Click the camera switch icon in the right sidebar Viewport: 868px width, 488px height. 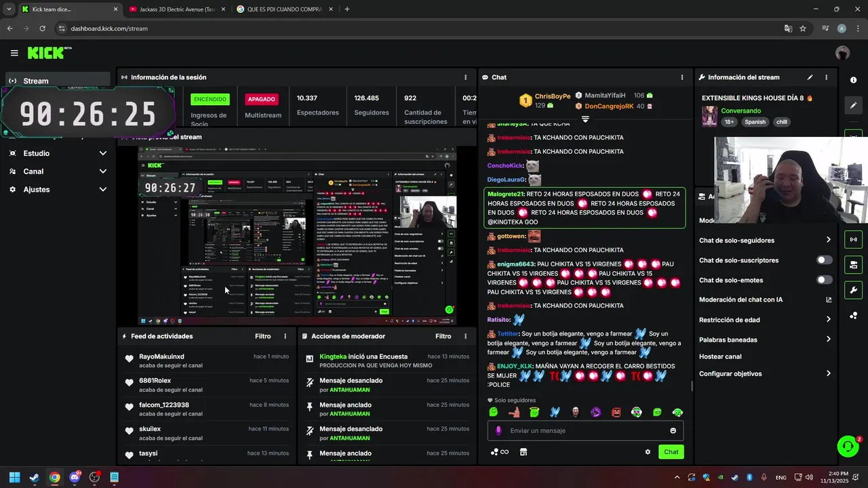coord(853,264)
